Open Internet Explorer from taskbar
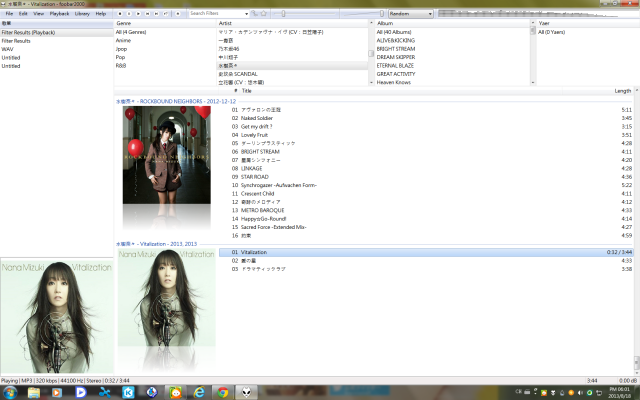640x400 pixels. tap(199, 393)
